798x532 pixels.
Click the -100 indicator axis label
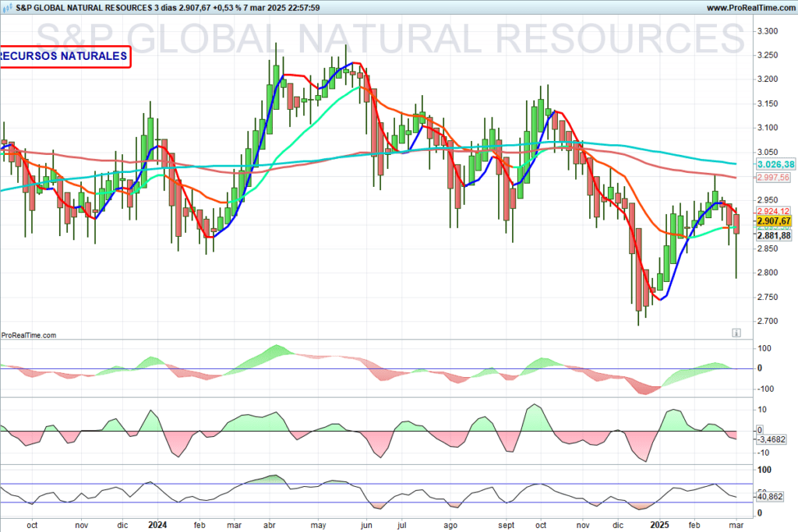[x=765, y=389]
